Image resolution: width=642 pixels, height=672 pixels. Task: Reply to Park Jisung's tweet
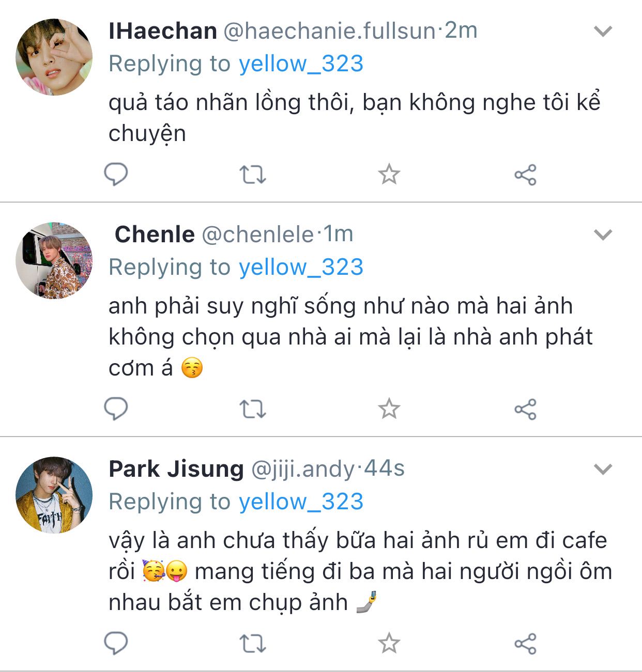tap(116, 644)
